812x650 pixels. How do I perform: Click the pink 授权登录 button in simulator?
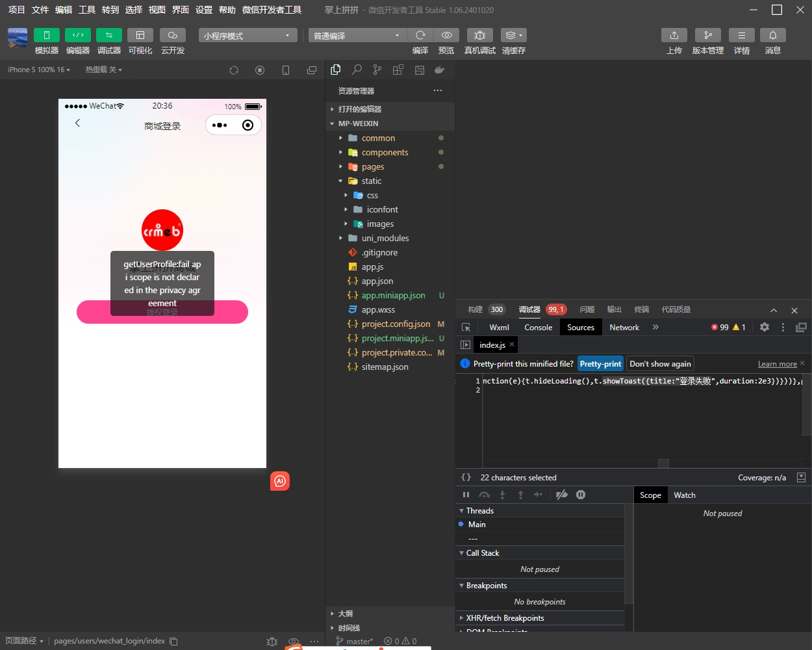point(162,312)
